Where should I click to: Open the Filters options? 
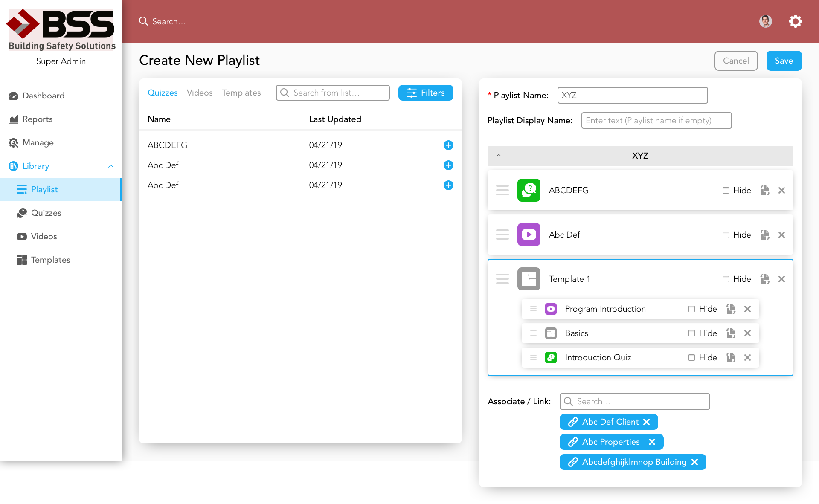click(x=425, y=93)
